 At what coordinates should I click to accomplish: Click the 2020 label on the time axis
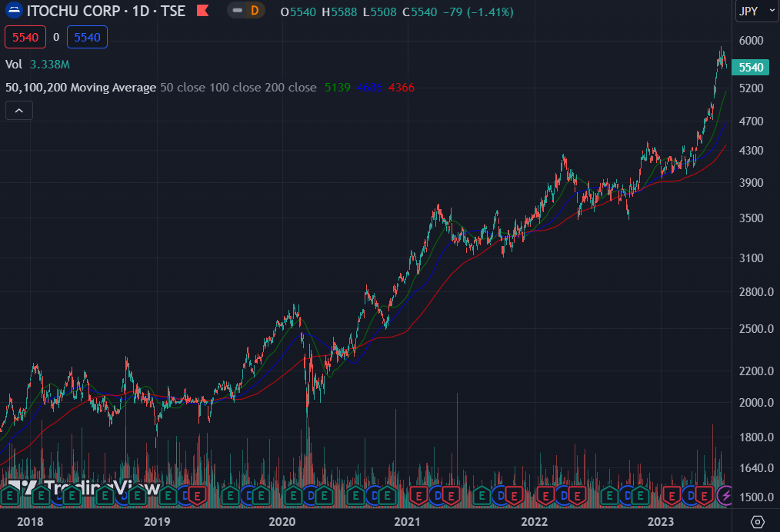tap(282, 521)
